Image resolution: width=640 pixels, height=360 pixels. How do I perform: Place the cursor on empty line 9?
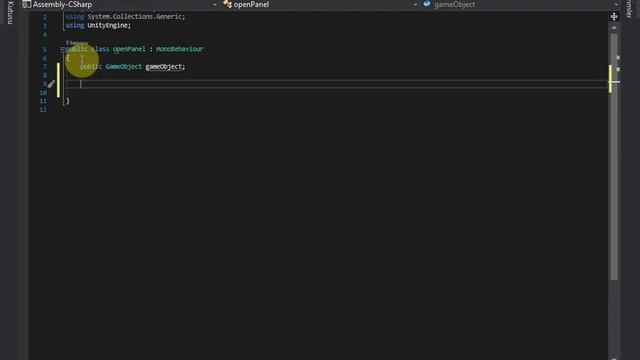[x=337, y=84]
